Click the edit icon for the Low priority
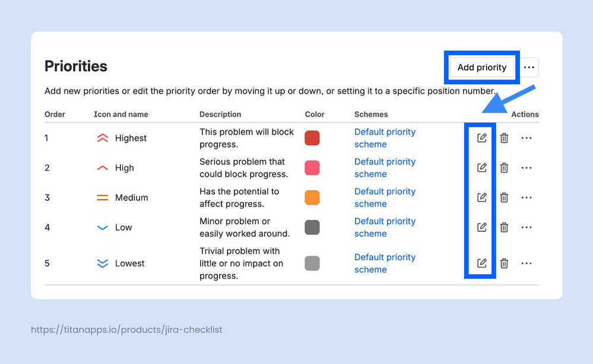 [x=481, y=227]
